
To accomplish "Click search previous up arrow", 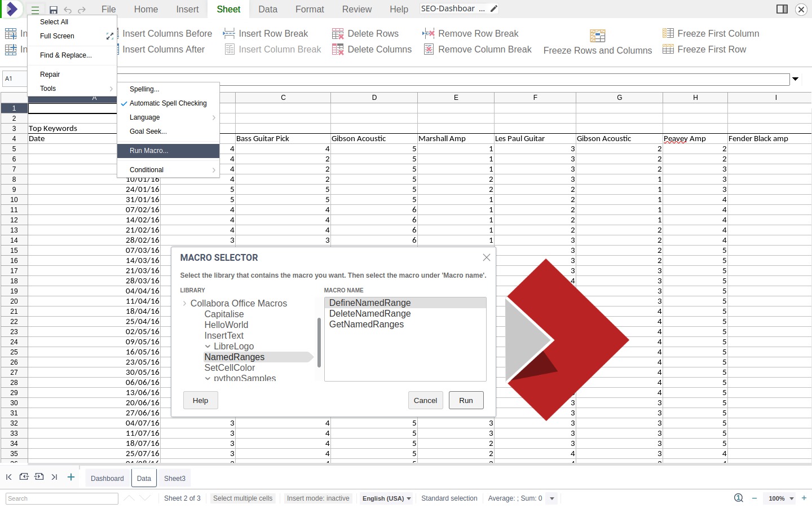I will click(x=129, y=498).
